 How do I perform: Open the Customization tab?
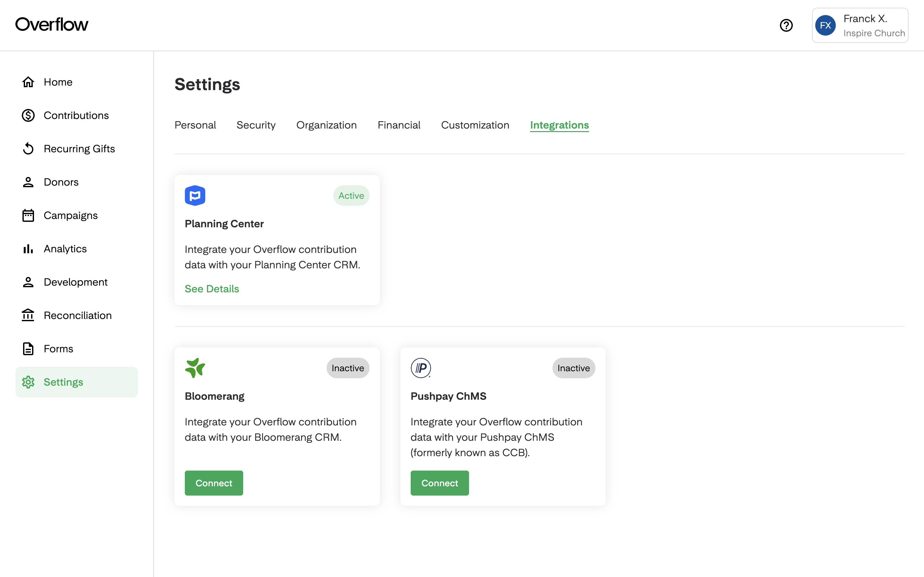[x=475, y=125]
